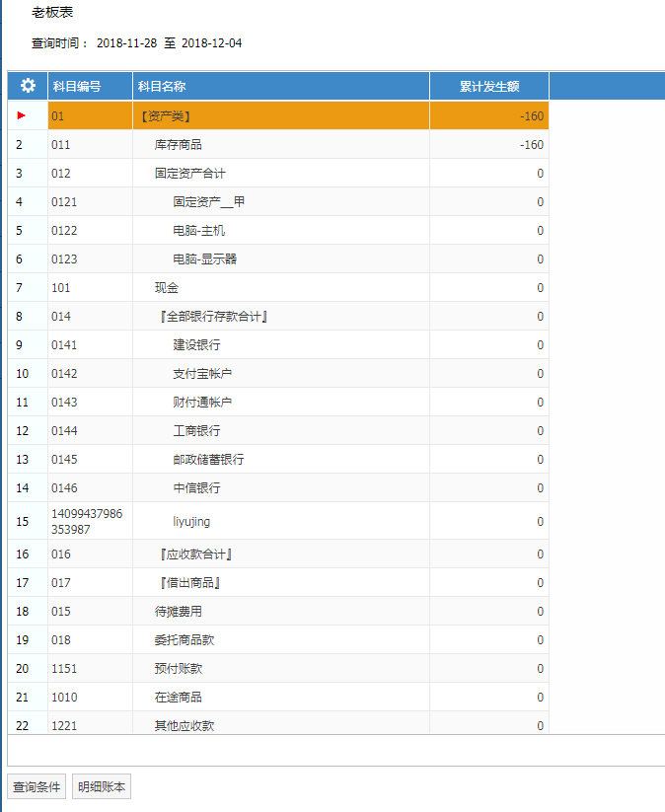Click subject code 1221
The height and width of the screenshot is (812, 665).
pos(64,725)
